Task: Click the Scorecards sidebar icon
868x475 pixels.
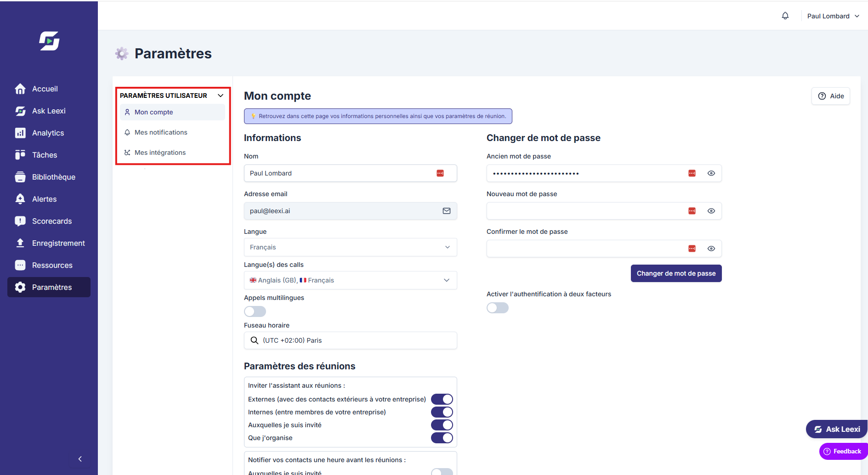Action: [20, 221]
